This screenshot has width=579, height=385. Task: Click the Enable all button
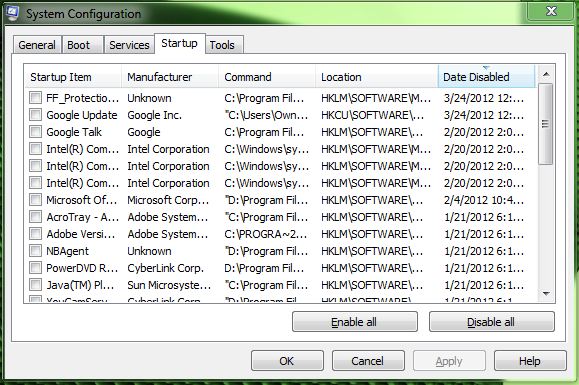(354, 322)
